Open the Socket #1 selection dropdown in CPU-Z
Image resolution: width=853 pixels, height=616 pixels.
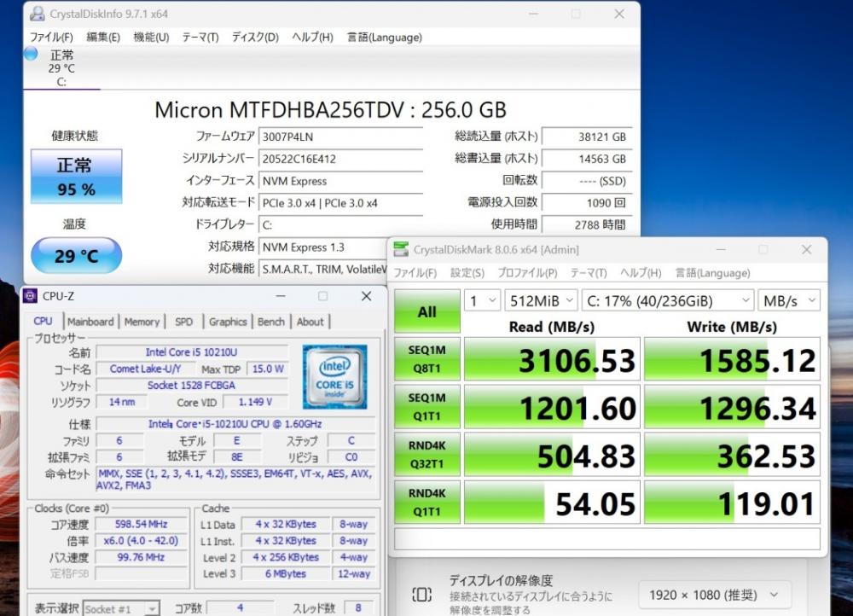pyautogui.click(x=121, y=609)
